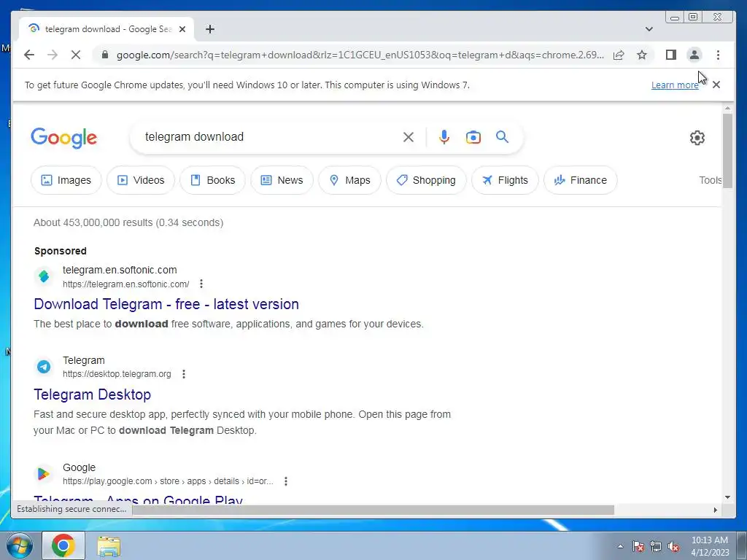Screen dimensions: 747x560
Task: Show hidden system tray icons
Action: coord(620,546)
